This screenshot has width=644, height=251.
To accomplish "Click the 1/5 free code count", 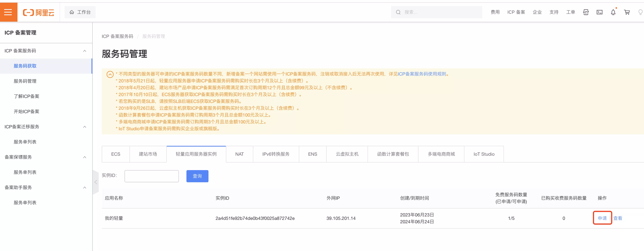I will pos(511,219).
